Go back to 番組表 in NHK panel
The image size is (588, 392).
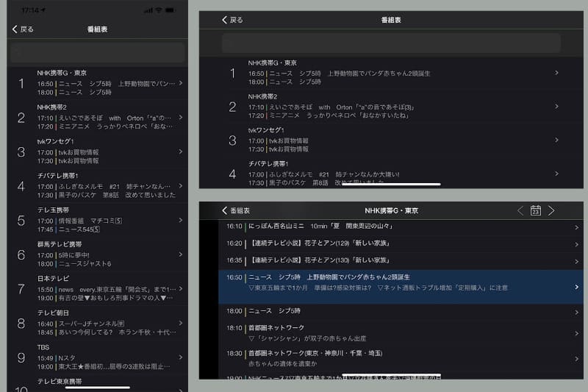(x=236, y=210)
